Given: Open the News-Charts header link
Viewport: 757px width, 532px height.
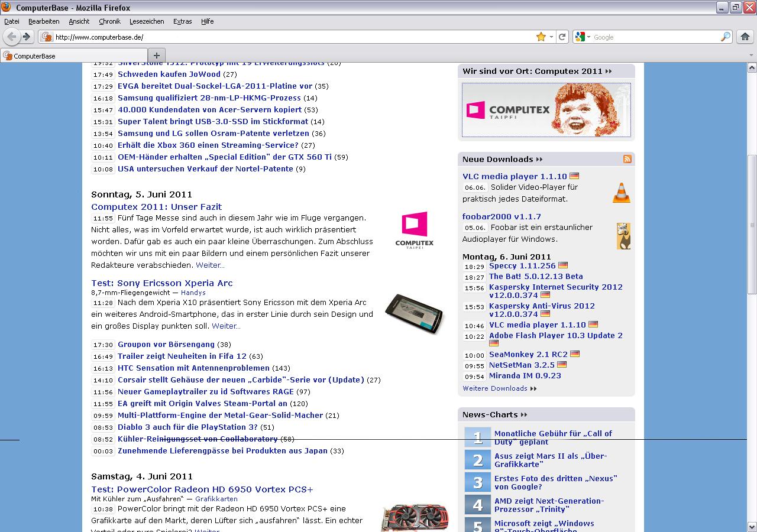Looking at the screenshot, I should click(x=494, y=414).
